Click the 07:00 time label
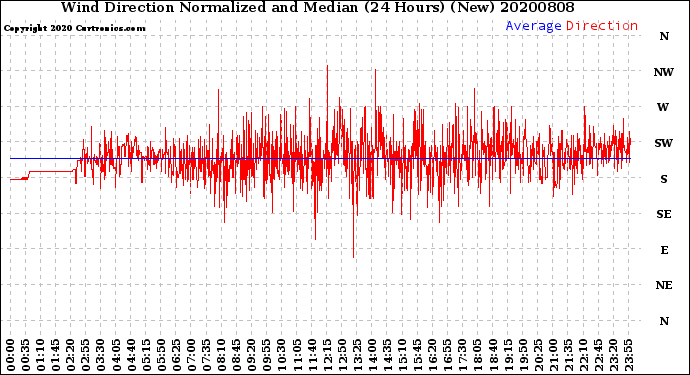The image size is (690, 375). pos(191,355)
